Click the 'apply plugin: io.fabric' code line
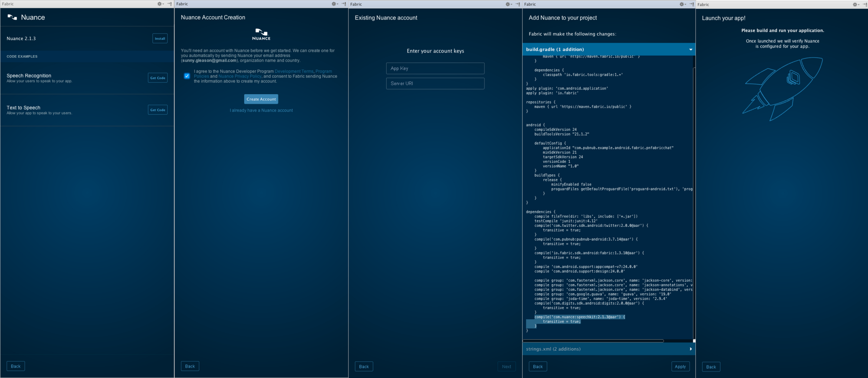868x378 pixels. [552, 93]
